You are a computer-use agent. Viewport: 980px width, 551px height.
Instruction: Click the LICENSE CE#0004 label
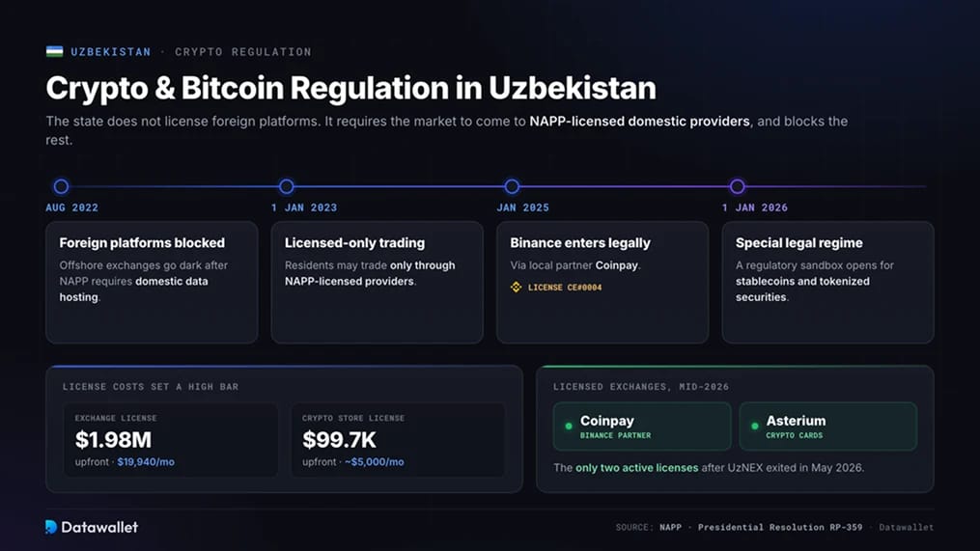565,288
